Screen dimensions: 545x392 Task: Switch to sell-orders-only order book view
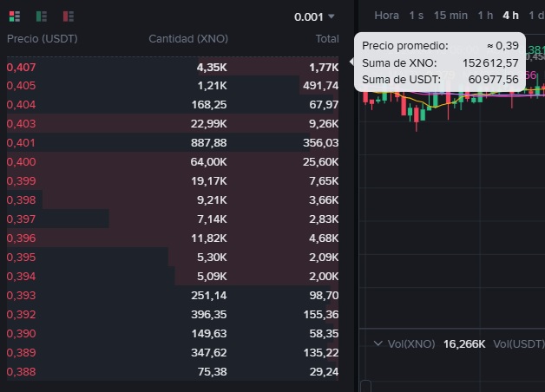coord(68,16)
